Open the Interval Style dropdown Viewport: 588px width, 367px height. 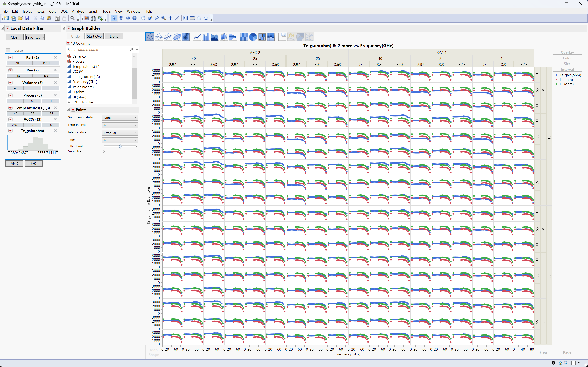click(x=120, y=133)
